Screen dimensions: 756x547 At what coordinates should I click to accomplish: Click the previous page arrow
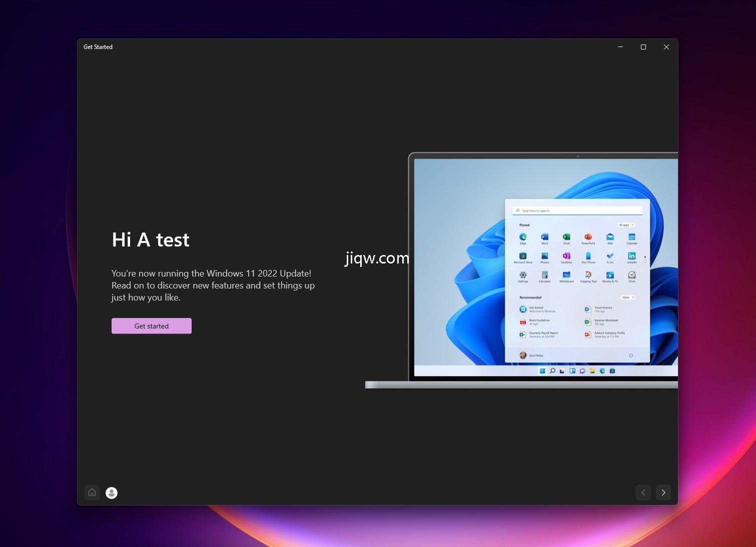point(643,492)
